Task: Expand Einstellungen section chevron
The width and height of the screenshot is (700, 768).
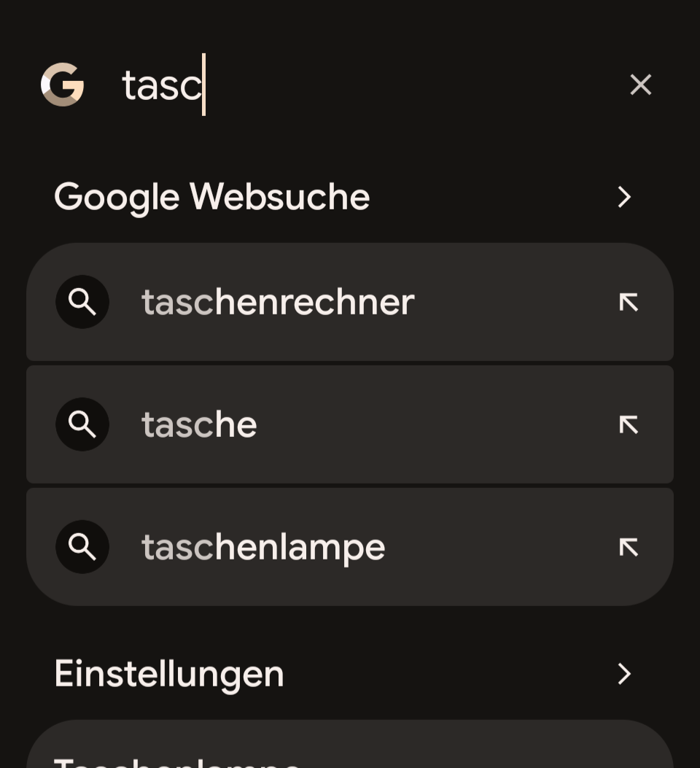Action: click(624, 674)
